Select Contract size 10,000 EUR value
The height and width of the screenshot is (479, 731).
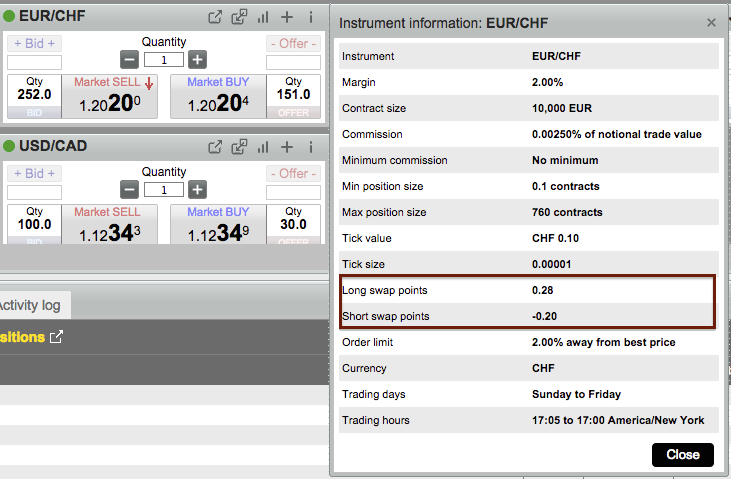562,108
